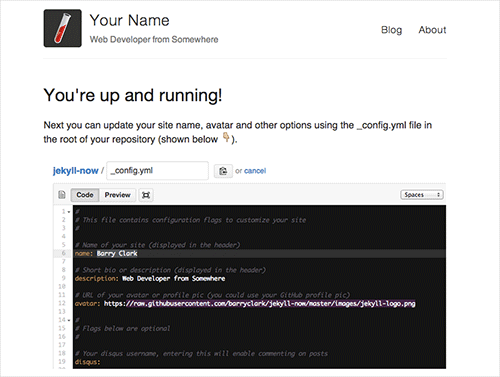Click the cancel link
The image size is (500, 377).
tap(255, 171)
